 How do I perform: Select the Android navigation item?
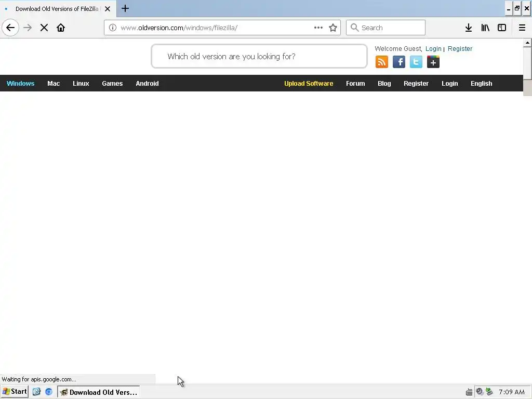pyautogui.click(x=147, y=84)
